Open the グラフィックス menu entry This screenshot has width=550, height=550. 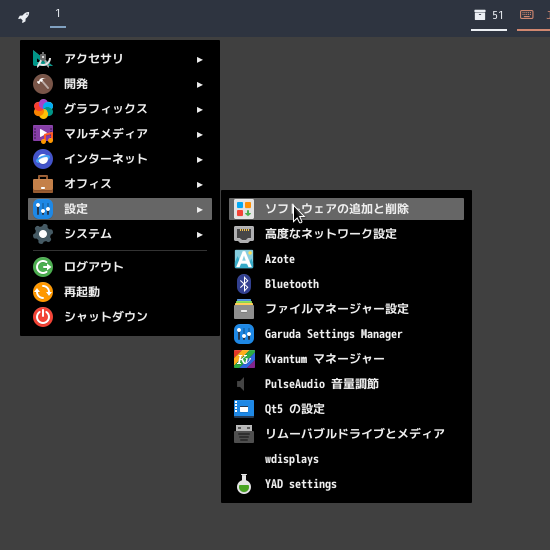point(120,109)
